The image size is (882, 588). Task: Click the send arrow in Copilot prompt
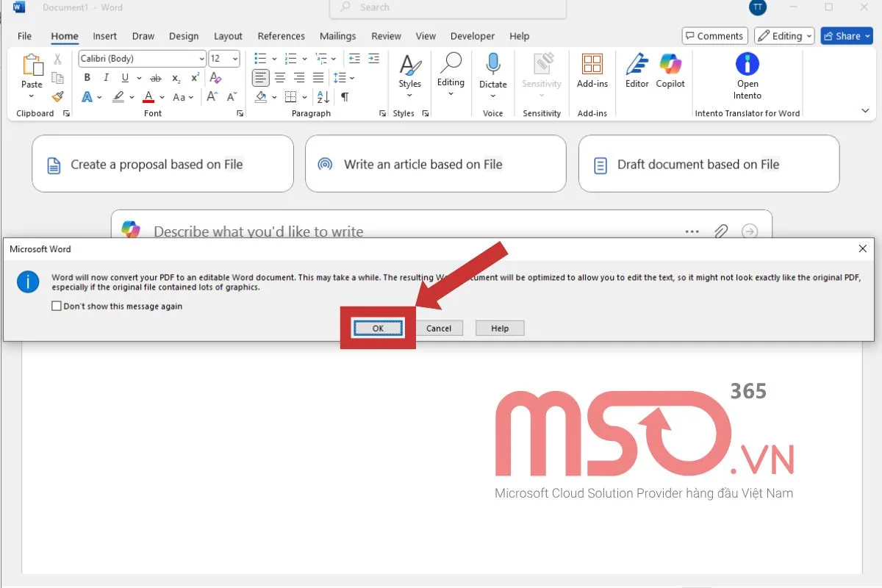[x=750, y=232]
